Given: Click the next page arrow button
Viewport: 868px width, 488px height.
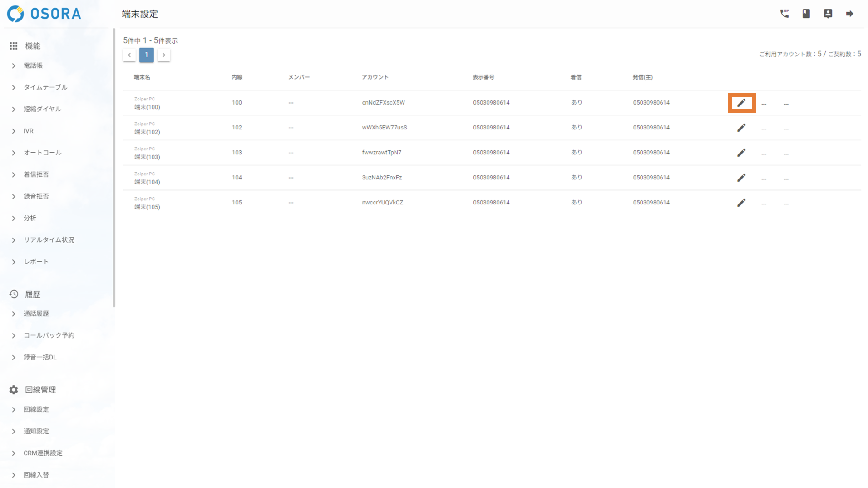Looking at the screenshot, I should [x=164, y=55].
